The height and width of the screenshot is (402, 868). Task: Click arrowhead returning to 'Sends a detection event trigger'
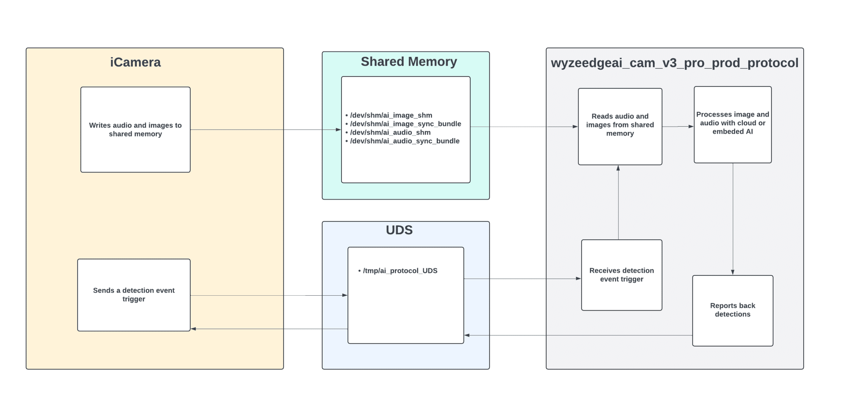pos(194,329)
